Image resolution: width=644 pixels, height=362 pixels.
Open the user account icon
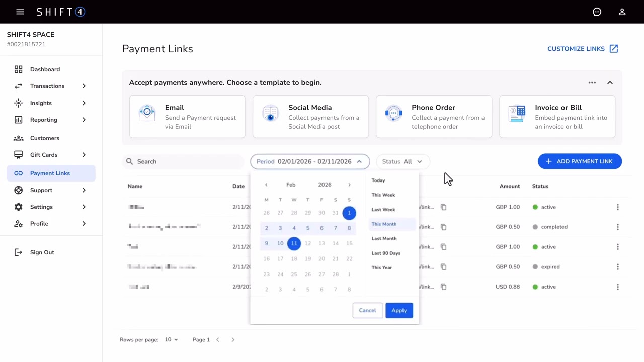(x=622, y=12)
